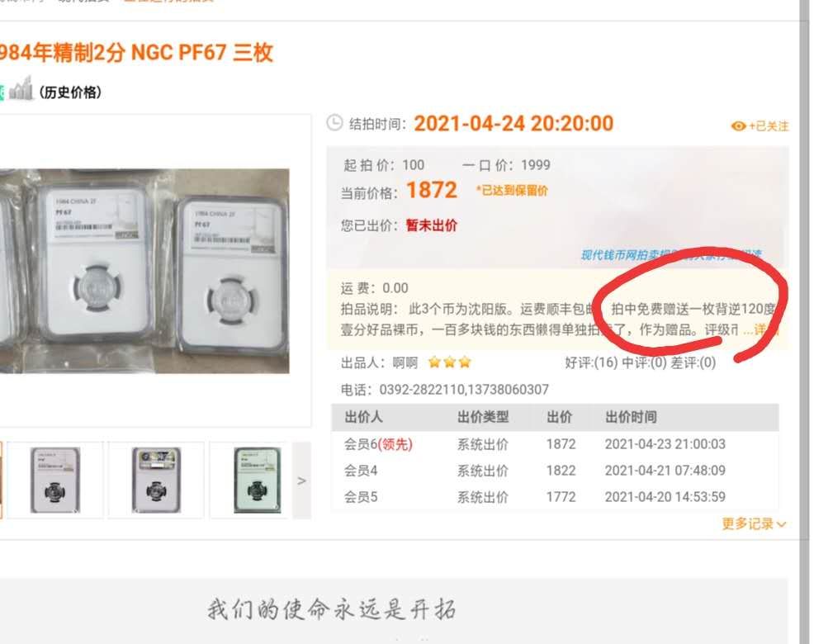Open the 历史价格 bar chart icon
Viewport: 814px width, 644px height.
[21, 88]
